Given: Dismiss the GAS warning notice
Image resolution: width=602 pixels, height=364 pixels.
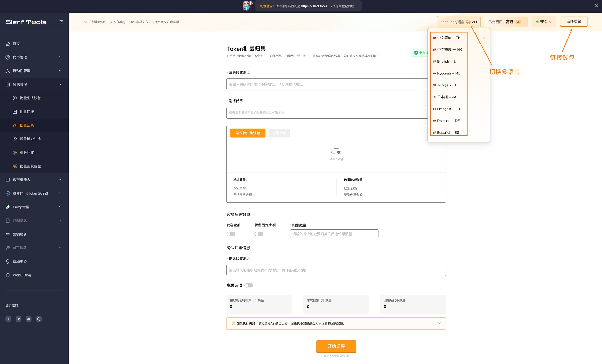Looking at the screenshot, I should point(439,323).
